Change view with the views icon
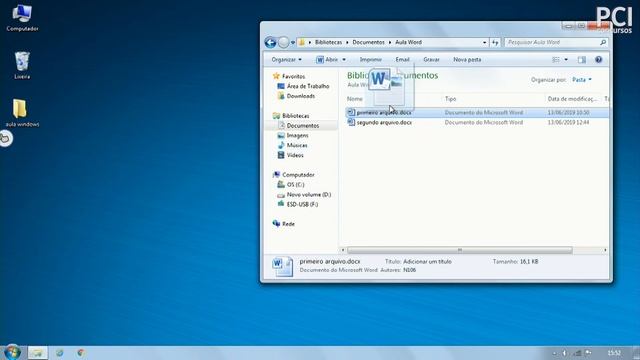The width and height of the screenshot is (640, 360). click(556, 60)
